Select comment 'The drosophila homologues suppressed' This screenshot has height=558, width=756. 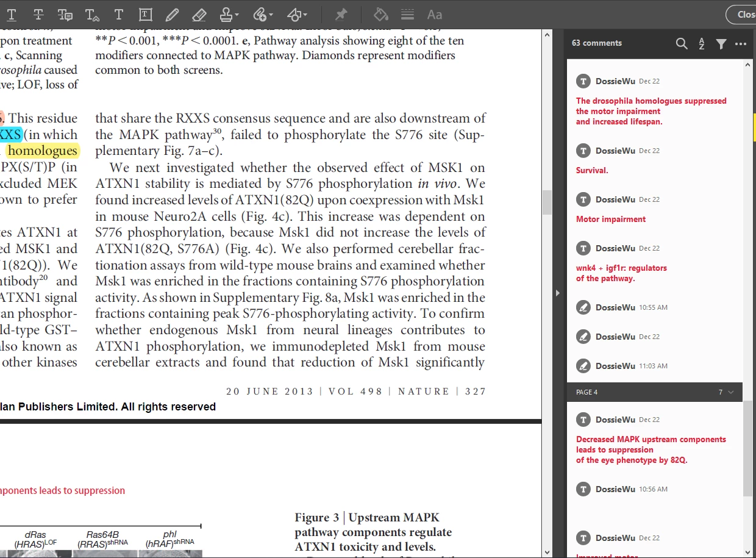pyautogui.click(x=654, y=101)
